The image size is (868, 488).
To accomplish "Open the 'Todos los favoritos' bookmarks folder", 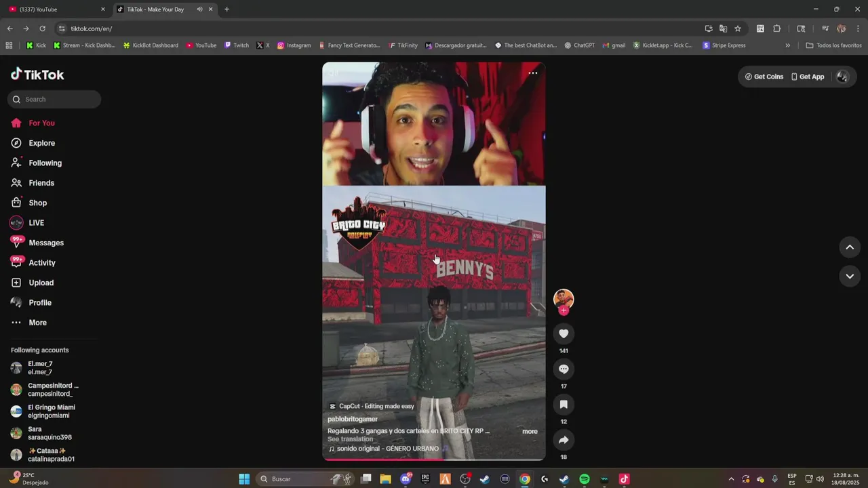I will pyautogui.click(x=833, y=45).
